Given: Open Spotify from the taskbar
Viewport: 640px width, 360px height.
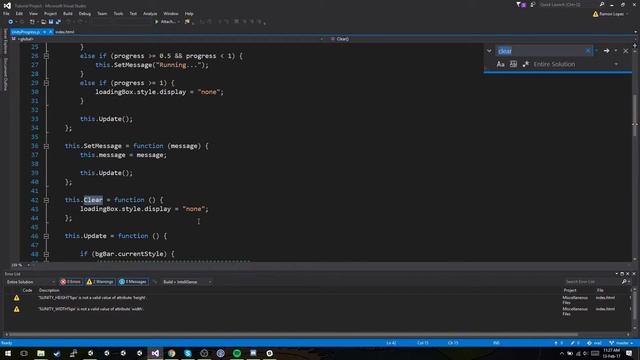Looking at the screenshot, I should coord(237,353).
